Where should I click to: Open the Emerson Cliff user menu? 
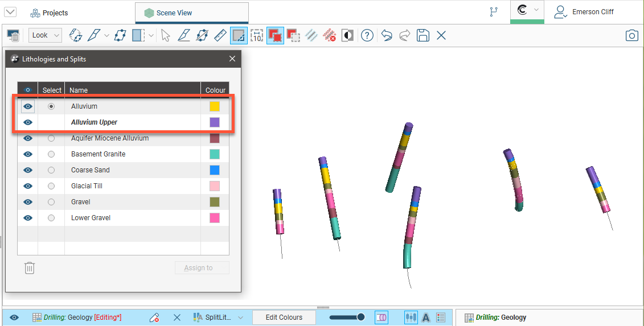(x=585, y=12)
